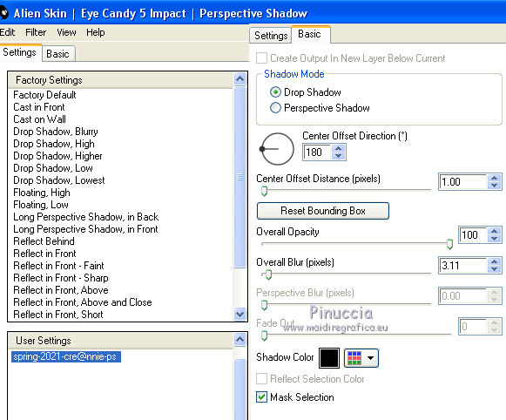Select the Perspective Shadow radio button
Image resolution: width=506 pixels, height=420 pixels.
(x=275, y=108)
